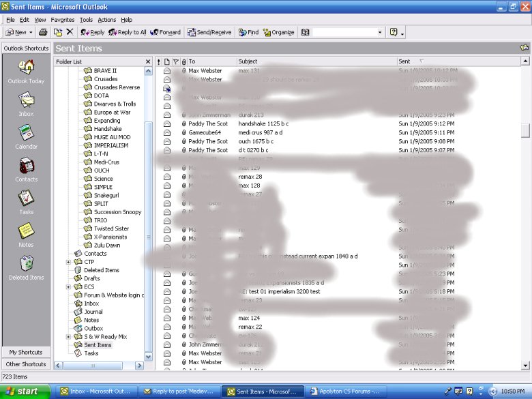This screenshot has height=399, width=532.
Task: Click the Address Book toolbar icon
Action: point(305,32)
